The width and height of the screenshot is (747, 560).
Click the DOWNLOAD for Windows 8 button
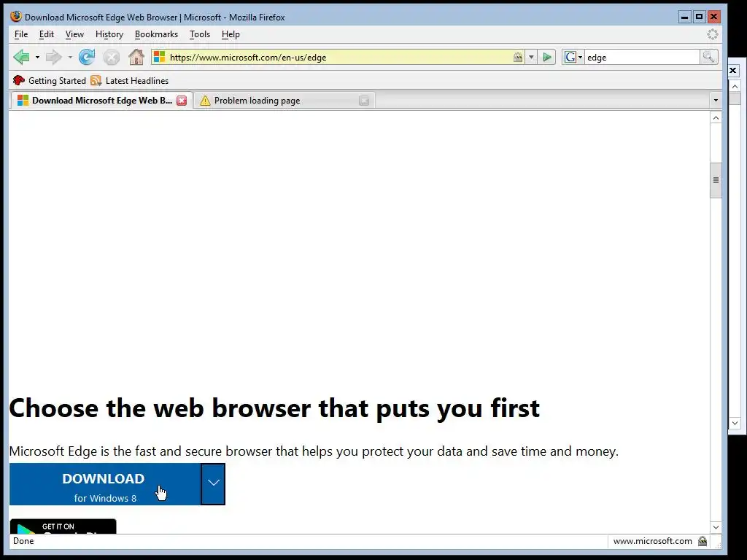(x=105, y=484)
